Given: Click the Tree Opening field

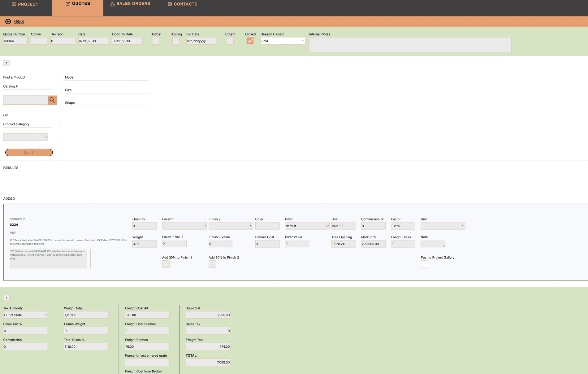Looking at the screenshot, I should (344, 244).
